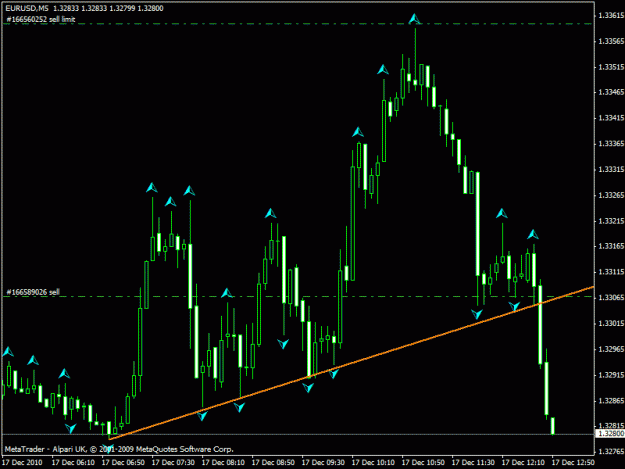
Task: Click the 1.32965 price axis label
Action: 611,349
